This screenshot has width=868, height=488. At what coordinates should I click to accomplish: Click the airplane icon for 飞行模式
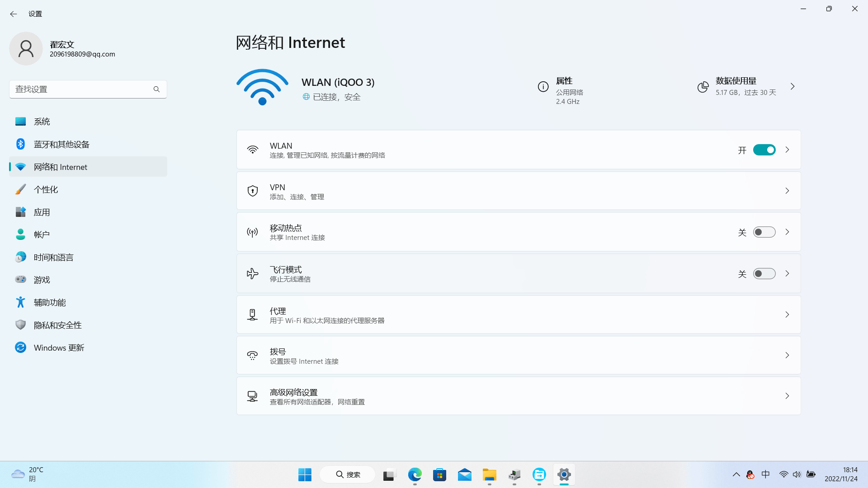tap(252, 273)
